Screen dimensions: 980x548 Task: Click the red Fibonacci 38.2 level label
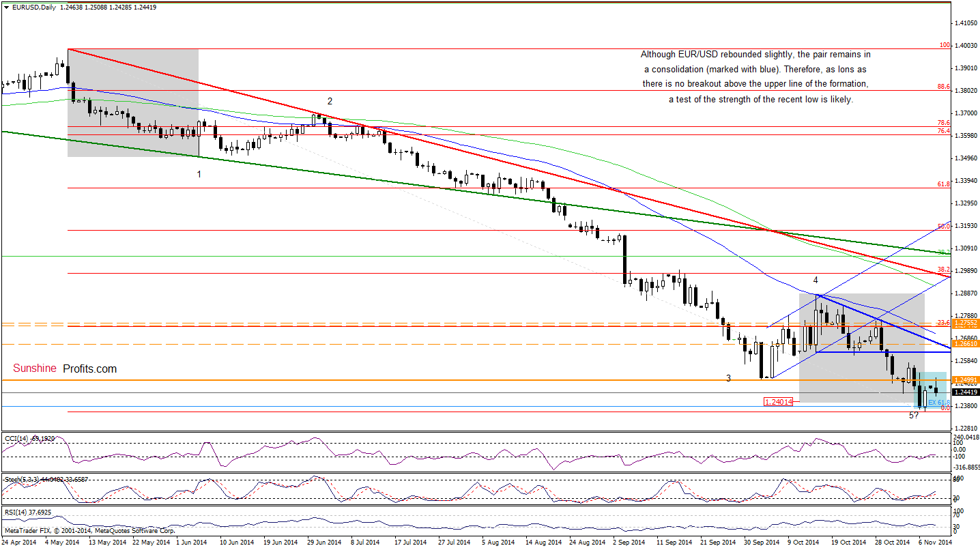point(945,269)
